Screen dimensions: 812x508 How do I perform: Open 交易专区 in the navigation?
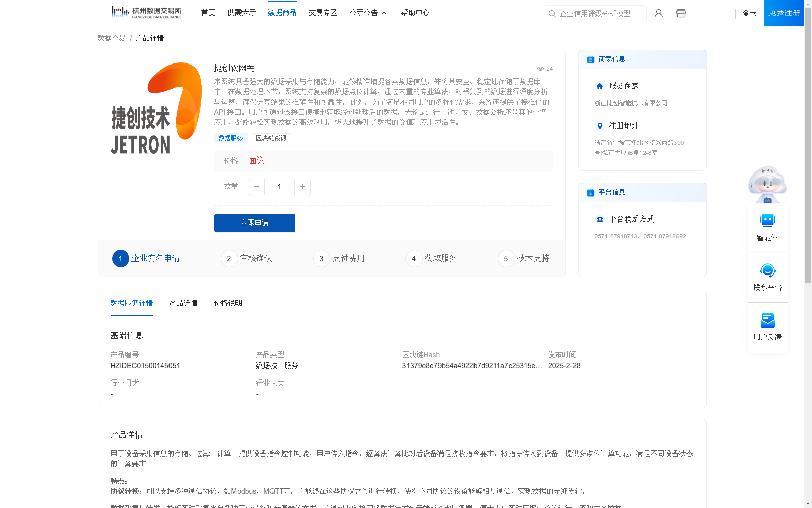point(323,13)
